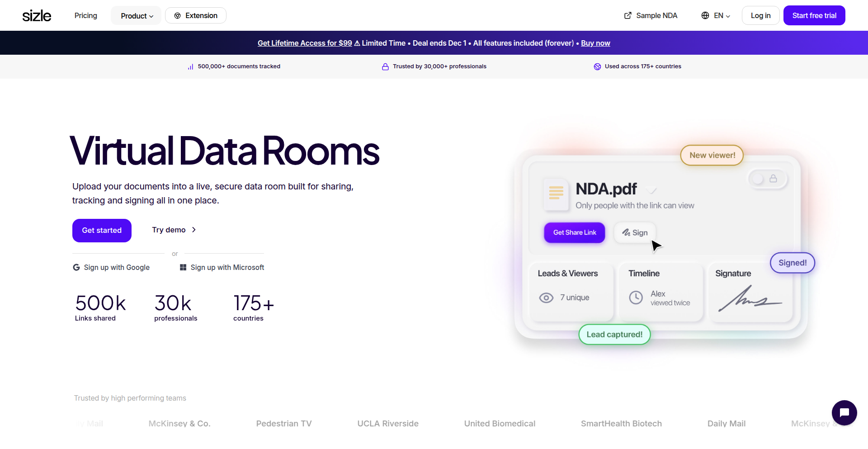Click the signature thumbnail in Signature card
The height and width of the screenshot is (449, 868).
pyautogui.click(x=750, y=299)
